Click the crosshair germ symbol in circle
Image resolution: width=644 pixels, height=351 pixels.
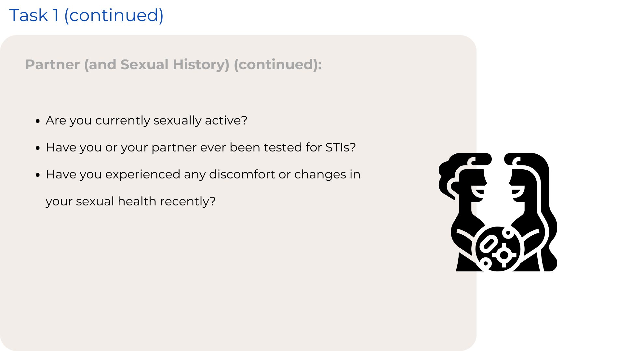pos(504,255)
